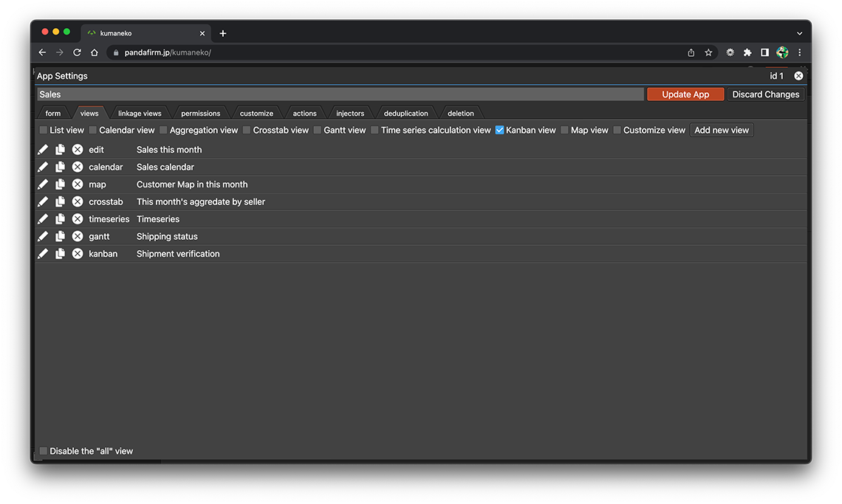Enable the List view checkbox

44,131
